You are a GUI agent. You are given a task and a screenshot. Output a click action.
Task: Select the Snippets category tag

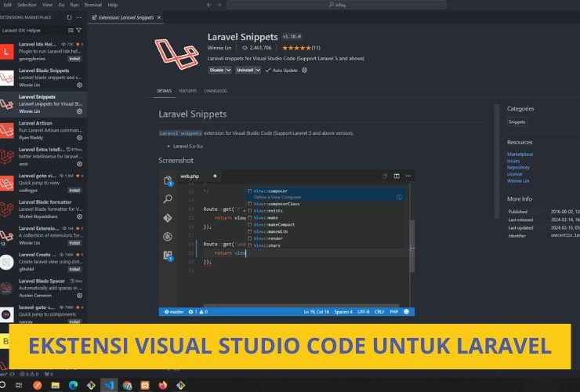(517, 122)
